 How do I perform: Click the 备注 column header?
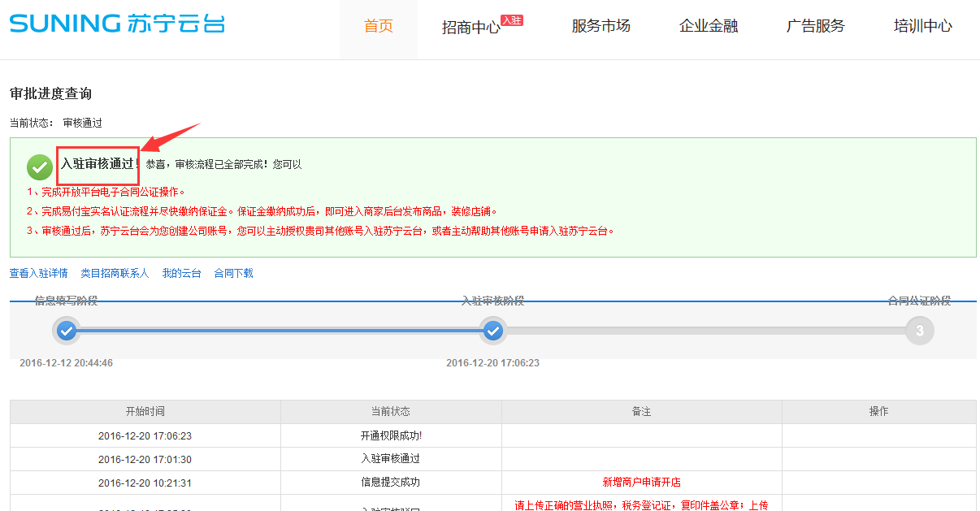pyautogui.click(x=642, y=412)
